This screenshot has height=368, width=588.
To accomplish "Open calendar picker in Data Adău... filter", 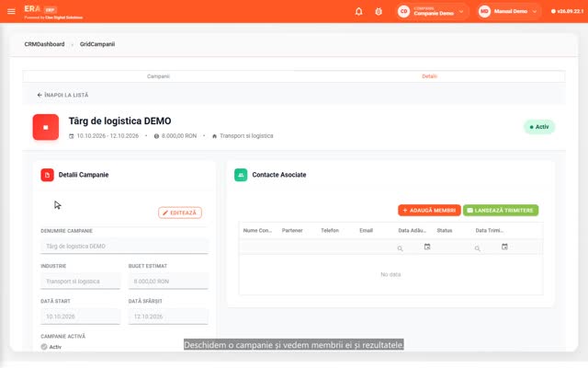I will click(x=427, y=247).
